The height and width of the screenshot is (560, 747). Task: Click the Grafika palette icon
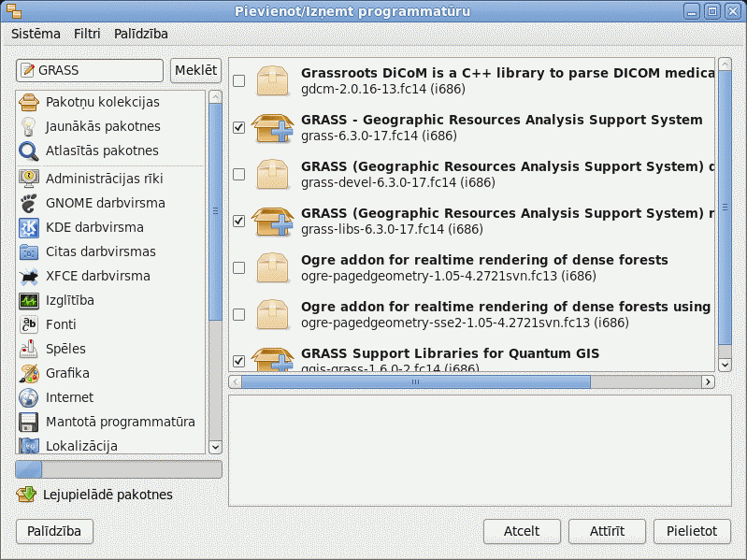[29, 373]
